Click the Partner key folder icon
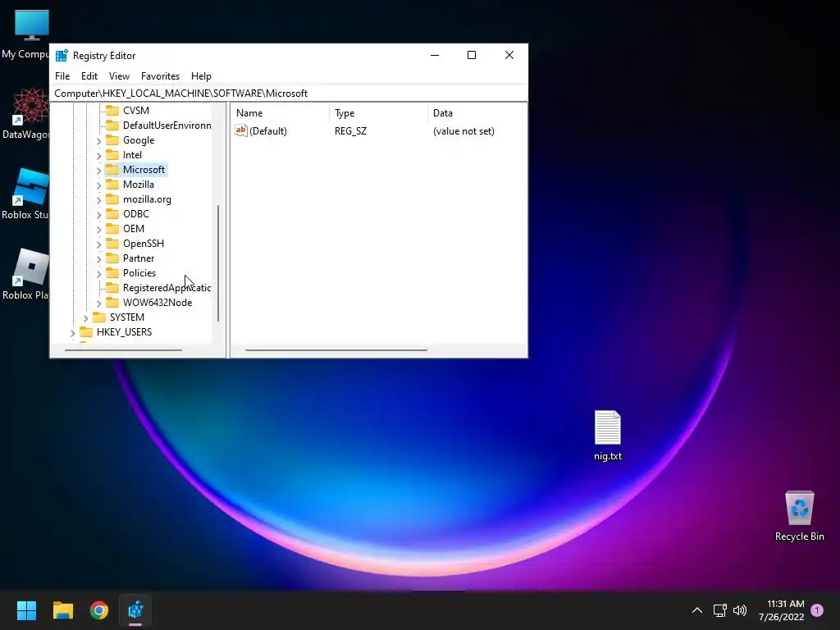 tap(112, 258)
